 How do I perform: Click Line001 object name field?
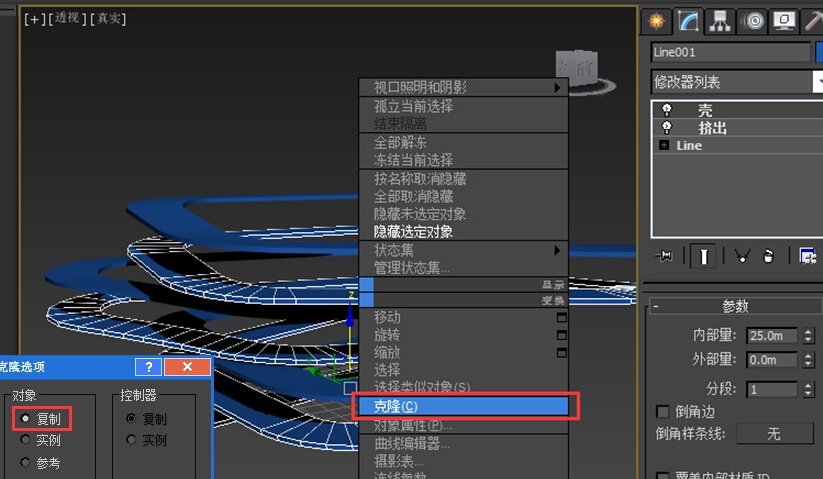730,52
